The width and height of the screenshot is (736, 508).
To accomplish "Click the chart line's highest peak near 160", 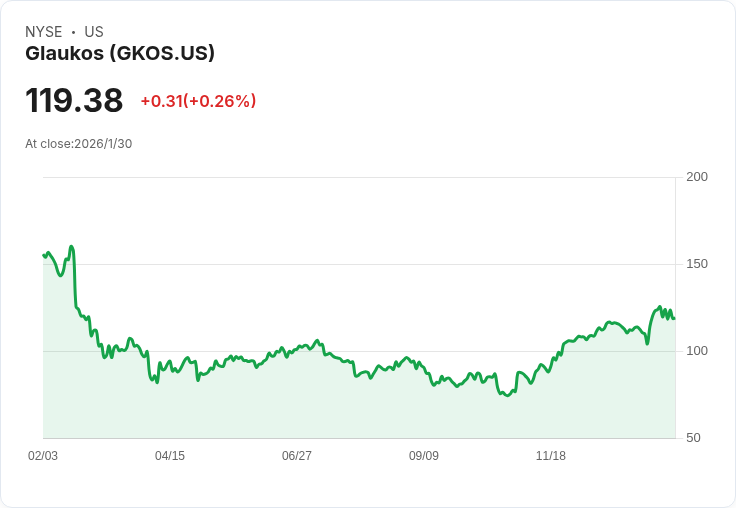I will click(71, 246).
